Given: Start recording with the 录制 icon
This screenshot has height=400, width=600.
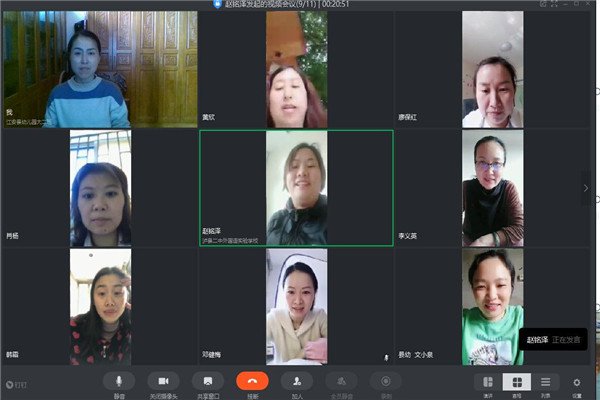Looking at the screenshot, I should pos(386,381).
